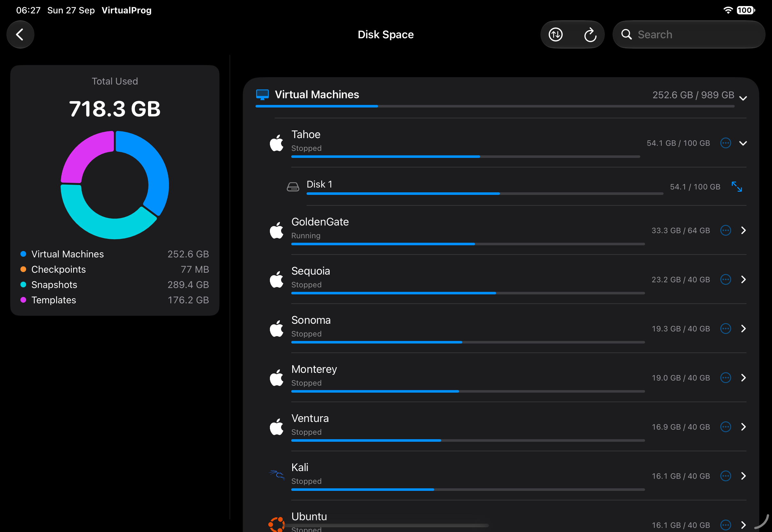Open the more options for Sonoma
This screenshot has width=772, height=532.
726,329
